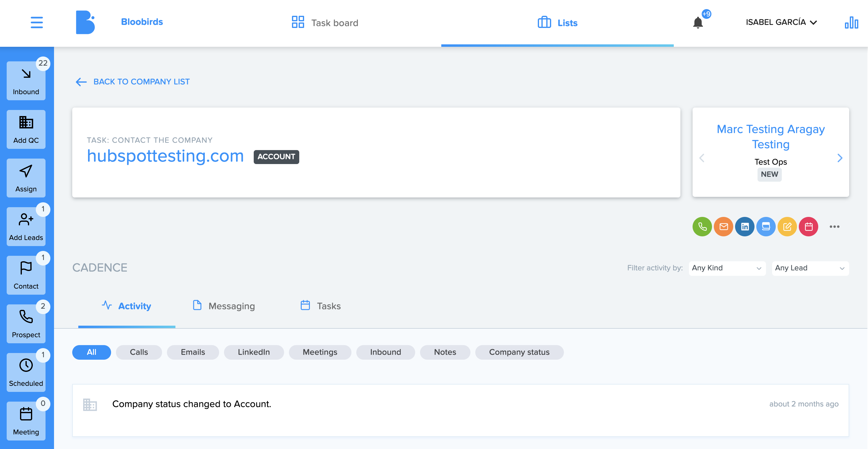Open the Meeting sidebar item
This screenshot has height=449, width=868.
pos(26,421)
